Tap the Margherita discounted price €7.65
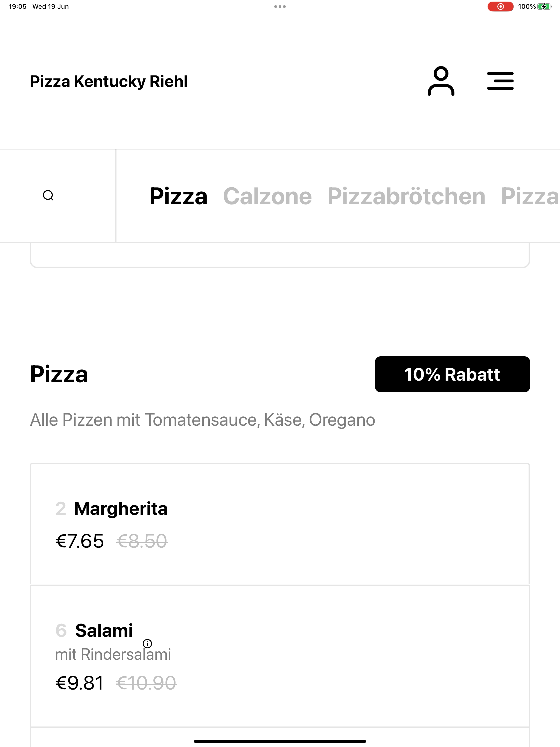The image size is (560, 747). [80, 541]
